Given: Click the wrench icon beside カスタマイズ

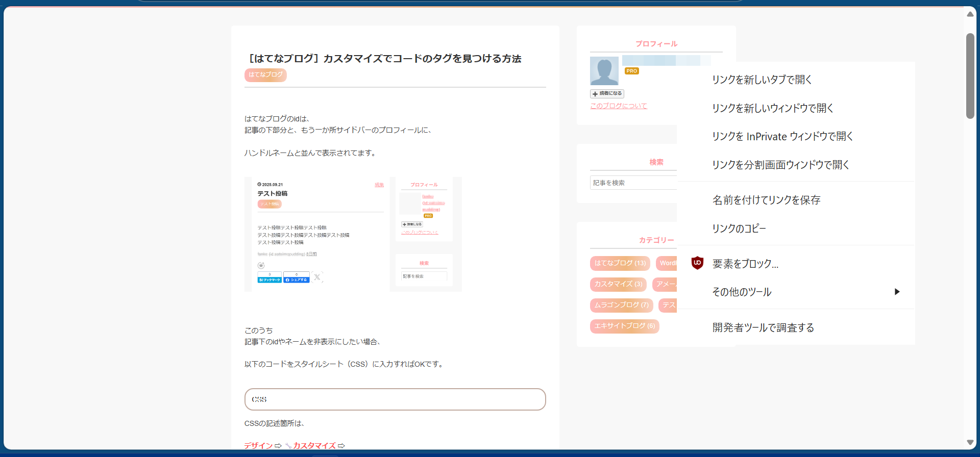Looking at the screenshot, I should click(288, 446).
